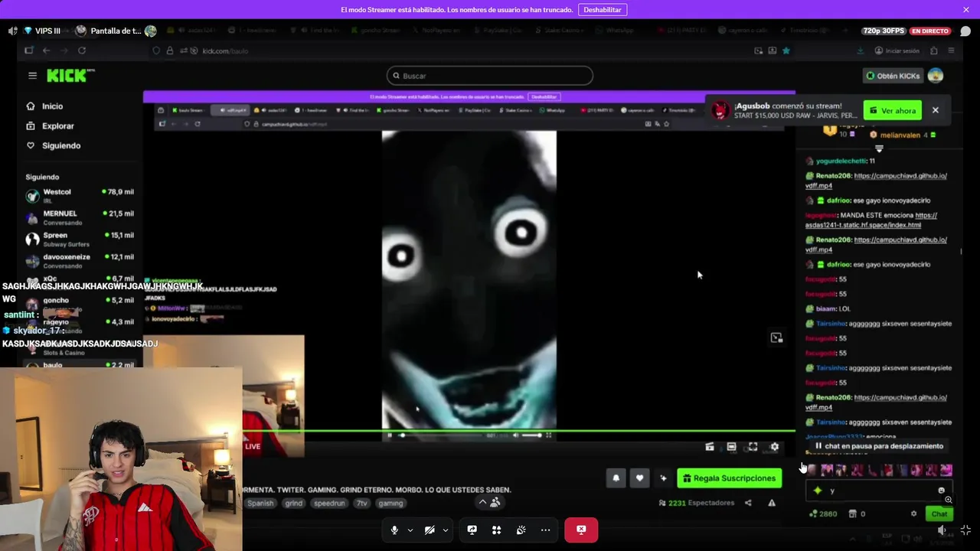Toggle Kick player theater mode

pos(731,447)
